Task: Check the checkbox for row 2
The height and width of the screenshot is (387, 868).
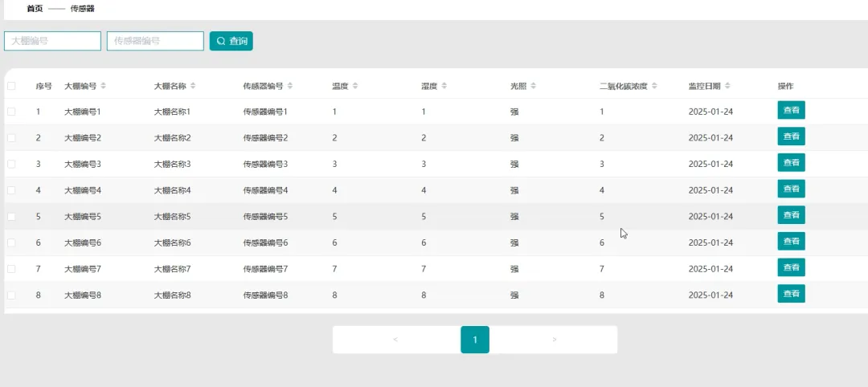Action: [11, 137]
